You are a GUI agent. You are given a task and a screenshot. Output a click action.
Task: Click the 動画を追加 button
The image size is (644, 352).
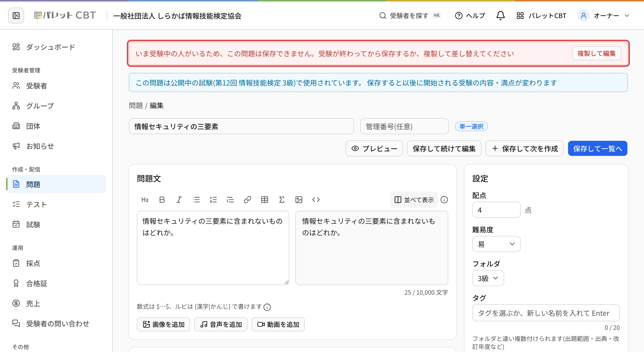[x=278, y=324]
